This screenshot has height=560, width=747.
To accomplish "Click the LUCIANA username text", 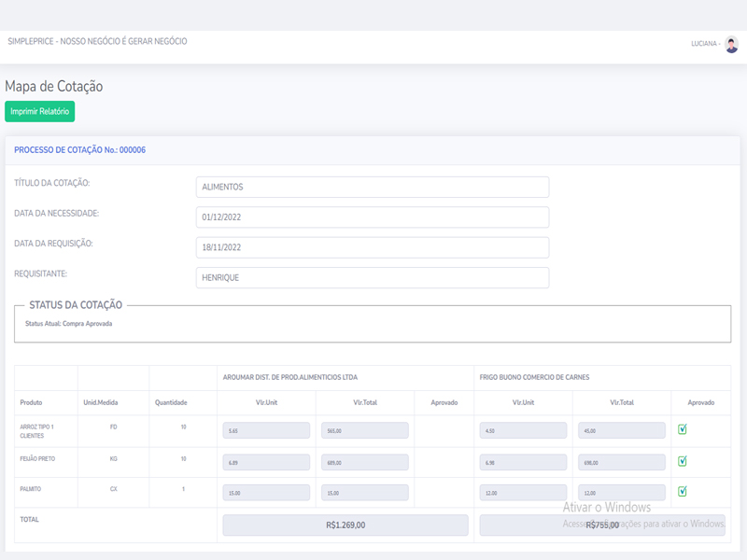I will pyautogui.click(x=704, y=43).
